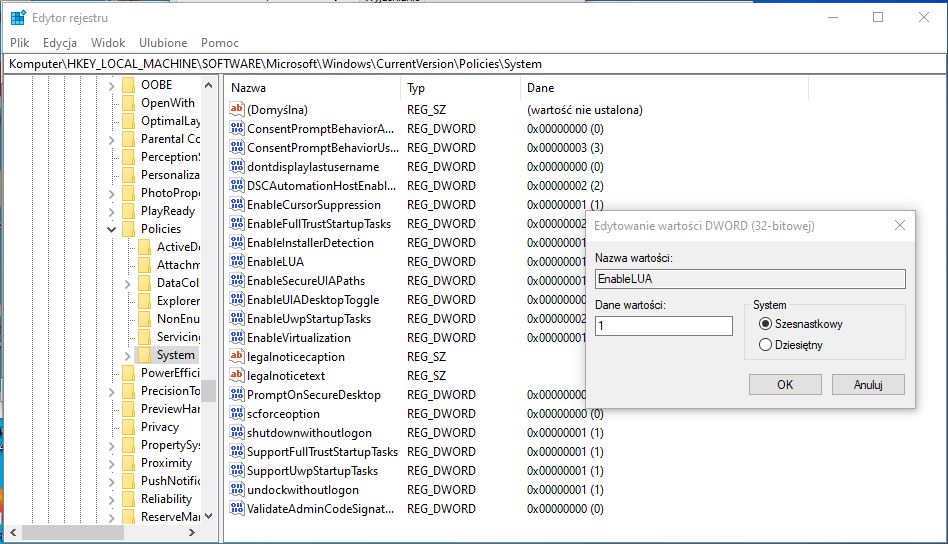Select the Personaliza key in tree
Viewport: 948px width, 544px height.
pos(170,175)
